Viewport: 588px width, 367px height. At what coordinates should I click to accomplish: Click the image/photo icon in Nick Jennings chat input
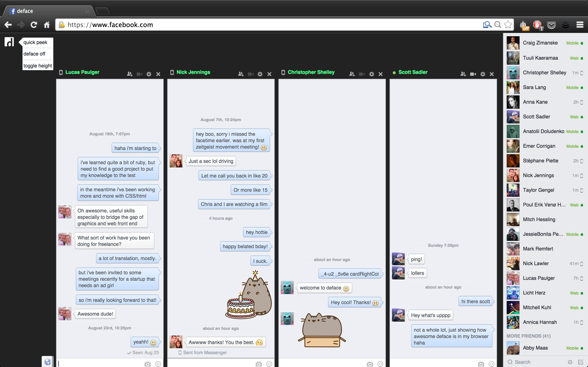pos(259,362)
